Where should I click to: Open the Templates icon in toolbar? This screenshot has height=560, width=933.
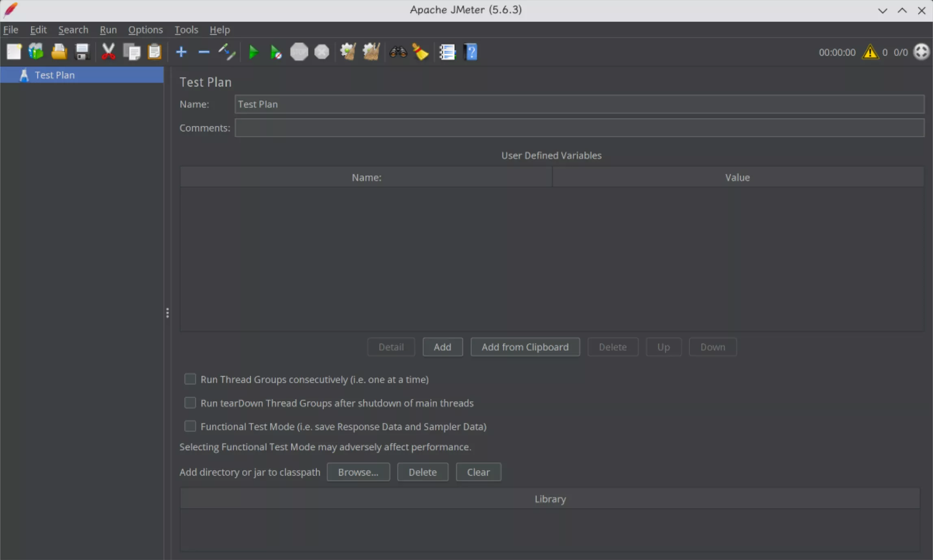[36, 52]
